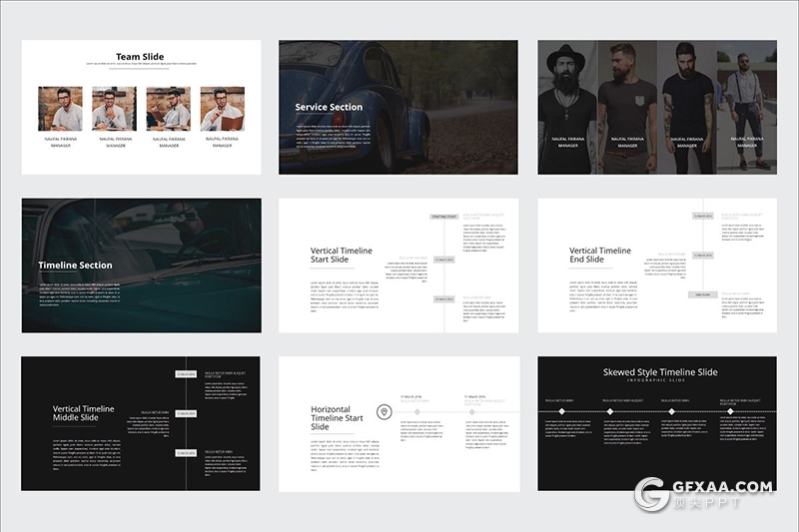Image resolution: width=799 pixels, height=532 pixels.
Task: Click first diamond marker on Horizontal Timeline slide
Action: click(419, 411)
